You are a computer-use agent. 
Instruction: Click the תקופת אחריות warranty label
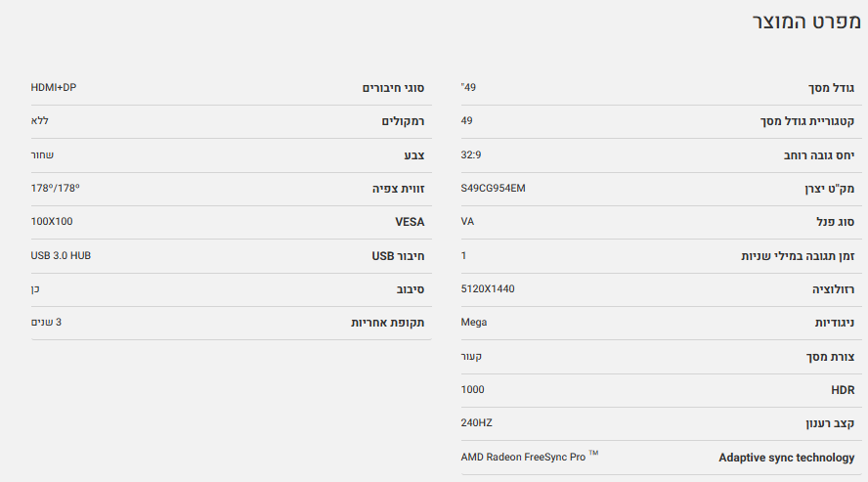coord(388,323)
